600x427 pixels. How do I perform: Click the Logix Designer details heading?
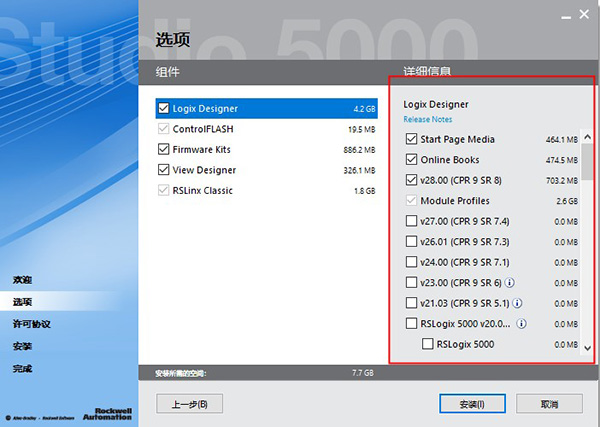(436, 104)
